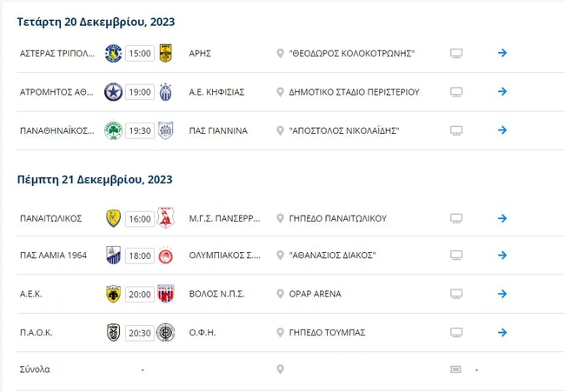Click the 20:30 kickoff time box

139,332
